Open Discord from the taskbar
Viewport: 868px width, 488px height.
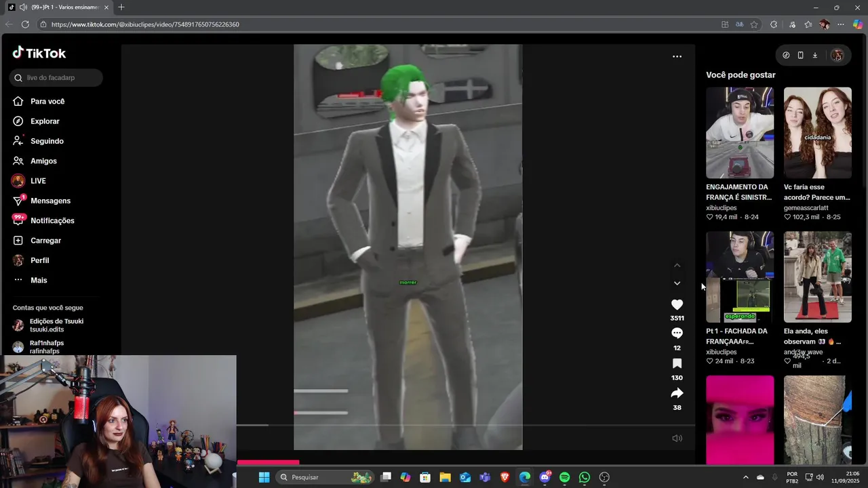[545, 477]
